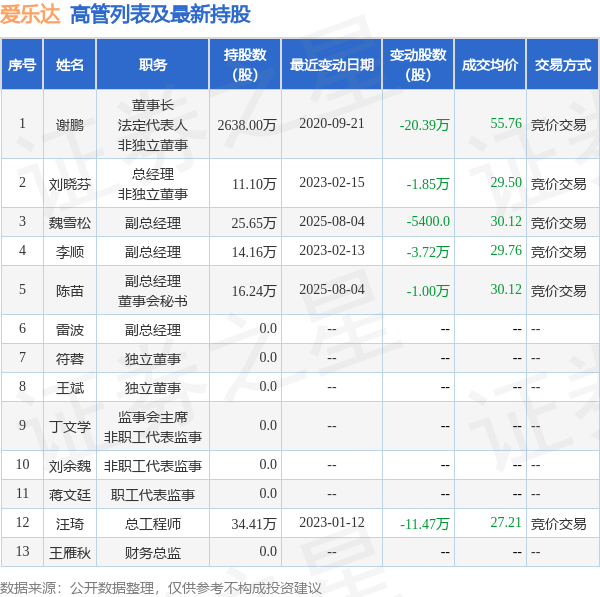Click the 成交均价 column header
This screenshot has width=600, height=597.
(490, 64)
